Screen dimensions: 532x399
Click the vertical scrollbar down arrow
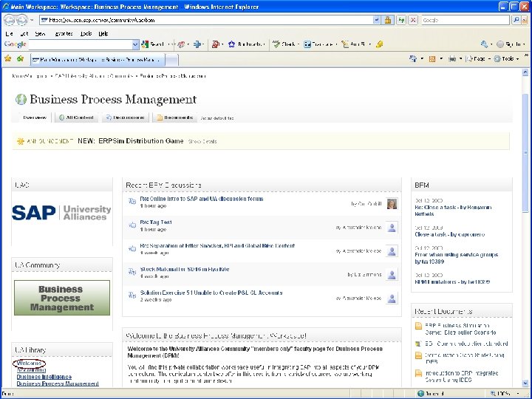click(525, 383)
